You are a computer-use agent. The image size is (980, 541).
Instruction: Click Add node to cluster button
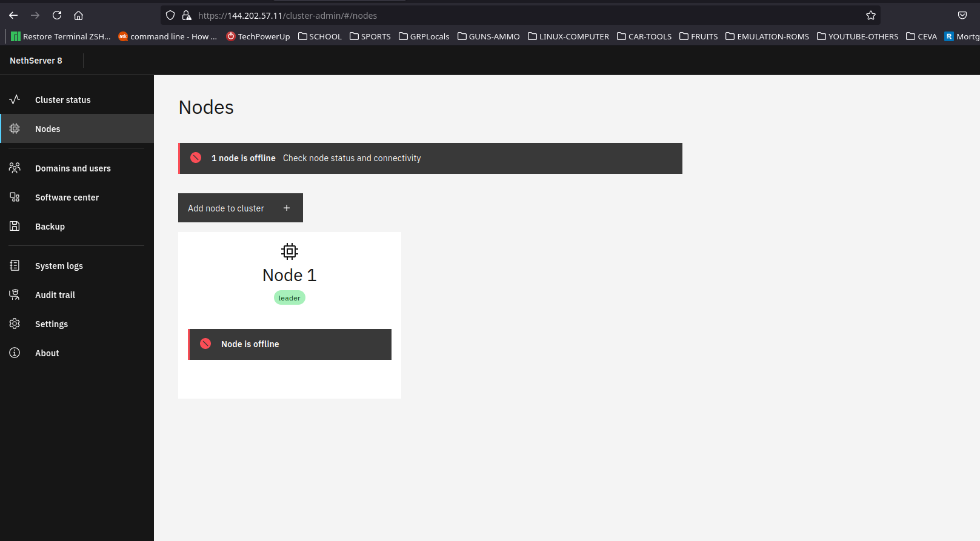click(241, 208)
